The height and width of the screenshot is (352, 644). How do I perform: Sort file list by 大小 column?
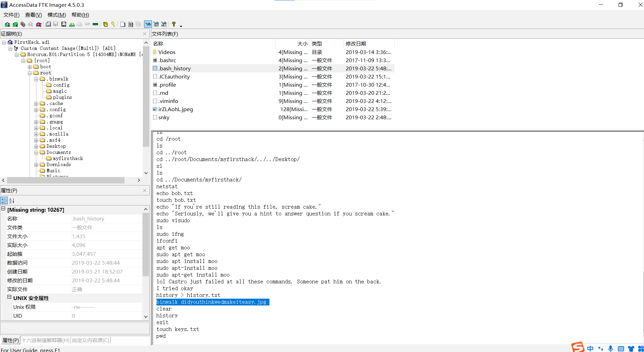pos(292,44)
